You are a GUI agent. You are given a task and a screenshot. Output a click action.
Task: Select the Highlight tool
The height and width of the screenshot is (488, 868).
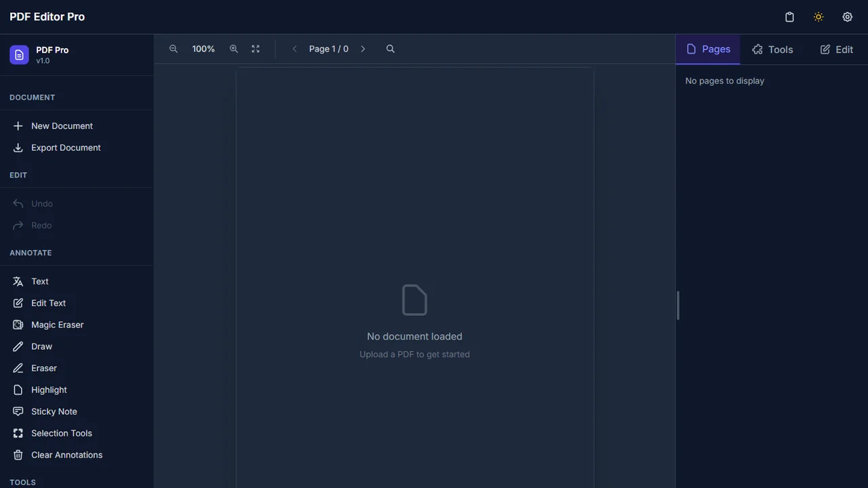tap(77, 390)
